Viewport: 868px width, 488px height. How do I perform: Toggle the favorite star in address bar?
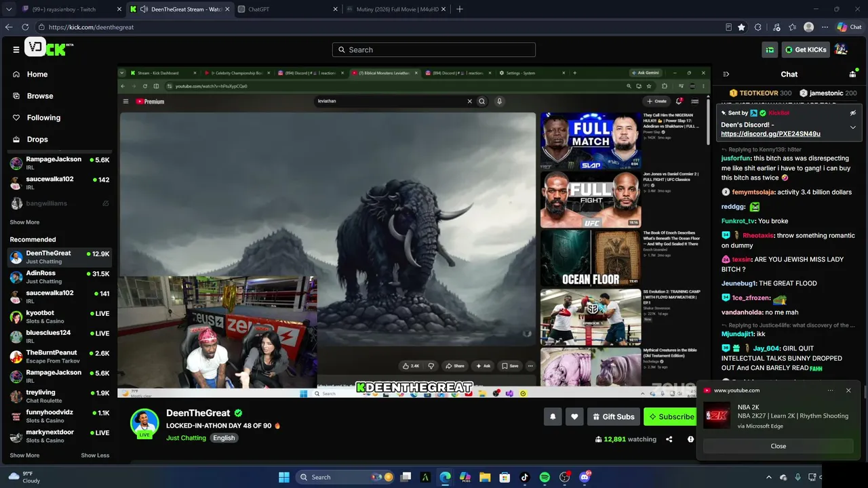[x=741, y=27]
